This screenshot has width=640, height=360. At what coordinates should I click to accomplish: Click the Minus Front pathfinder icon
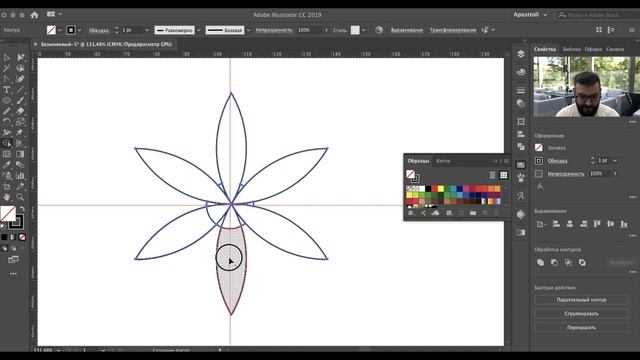tap(554, 262)
